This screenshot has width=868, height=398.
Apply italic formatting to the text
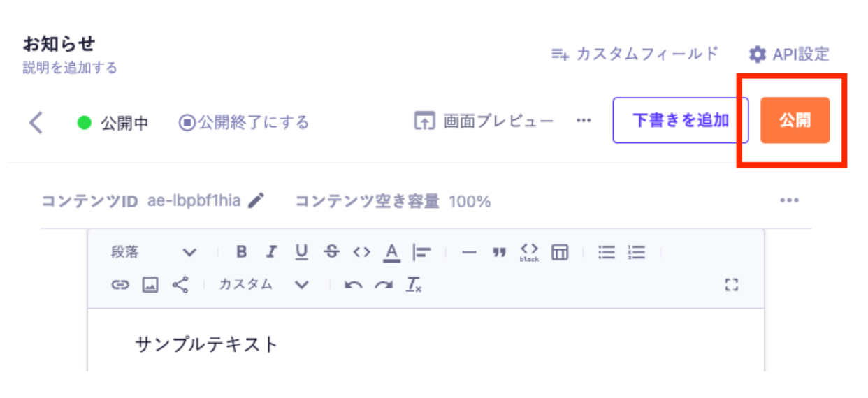(x=271, y=253)
